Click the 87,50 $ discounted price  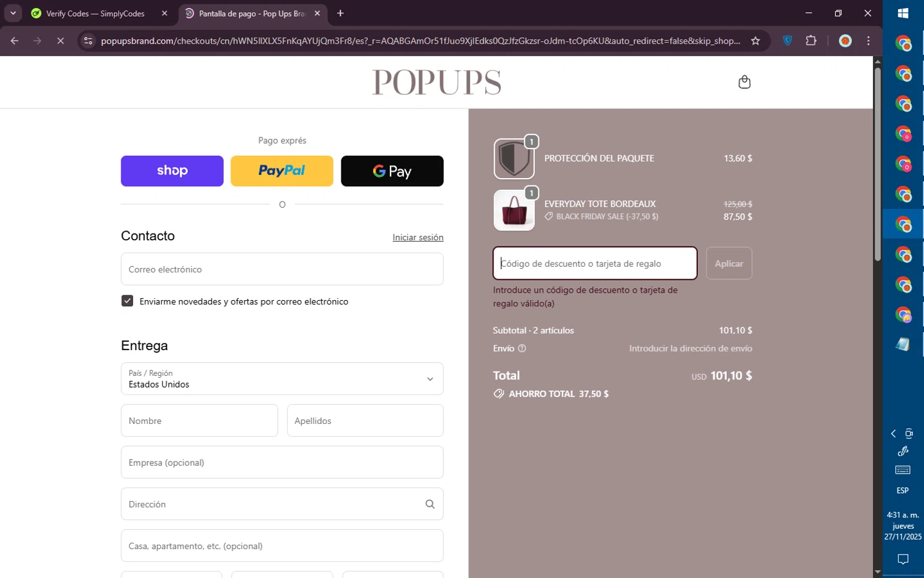point(738,216)
